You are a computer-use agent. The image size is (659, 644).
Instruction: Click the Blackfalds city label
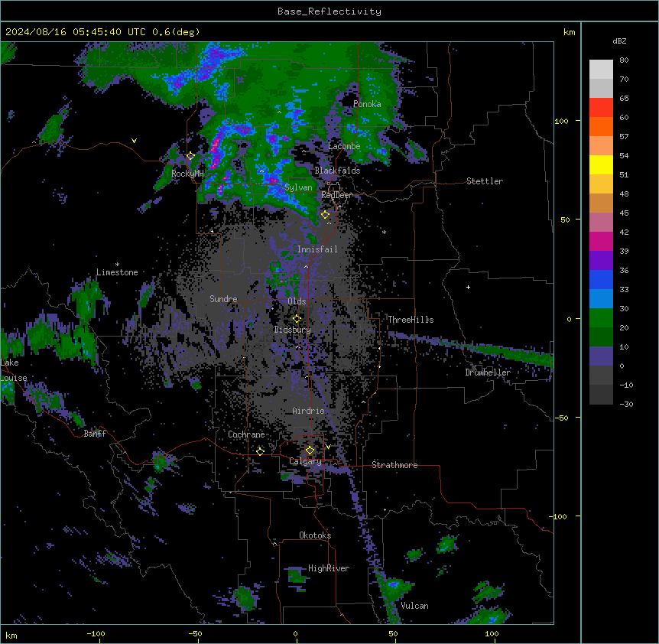(x=337, y=171)
